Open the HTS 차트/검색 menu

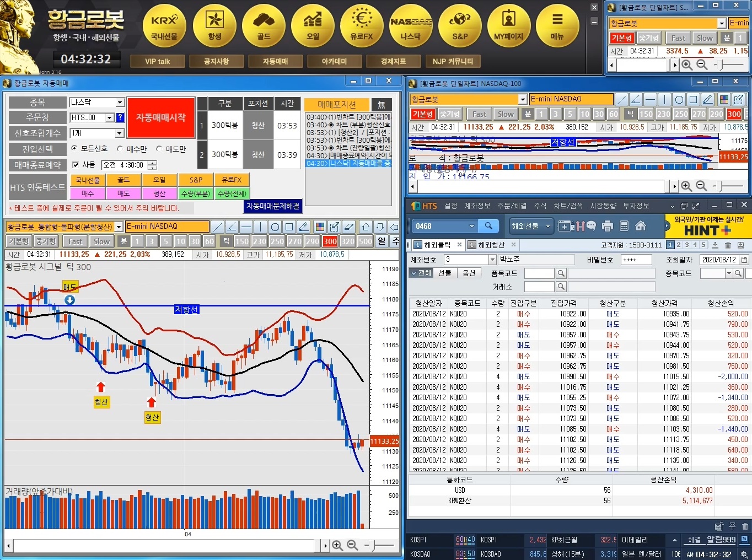pos(568,206)
